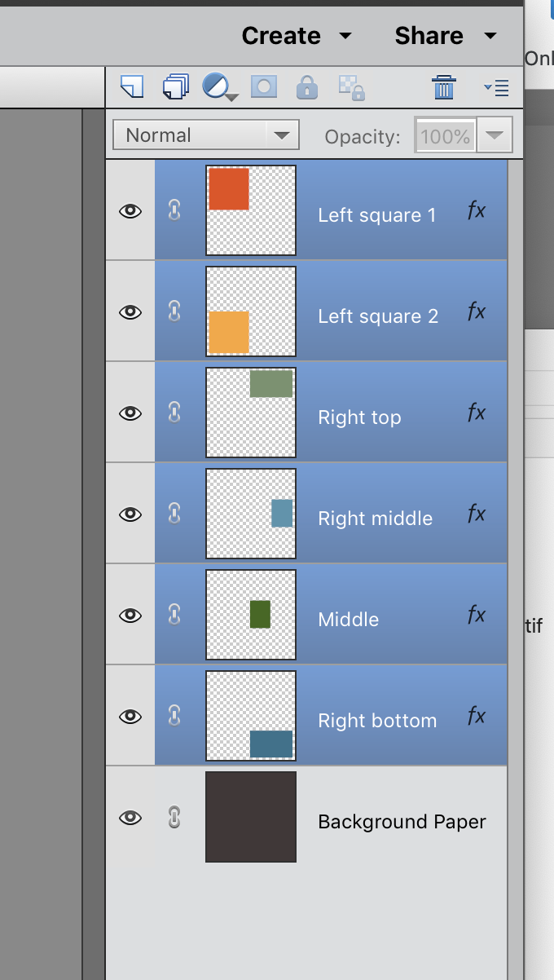Open the Create menu
The image size is (554, 980).
(297, 36)
